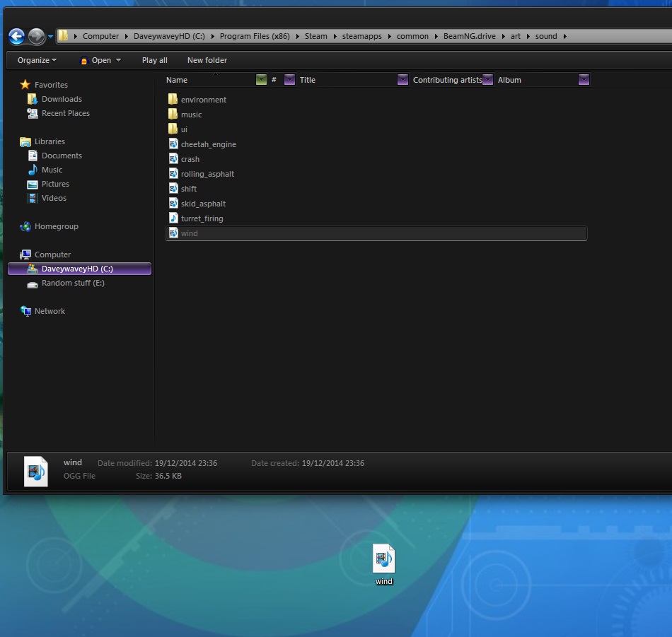Click the wind file icon on desktop
The height and width of the screenshot is (637, 672).
pyautogui.click(x=383, y=559)
